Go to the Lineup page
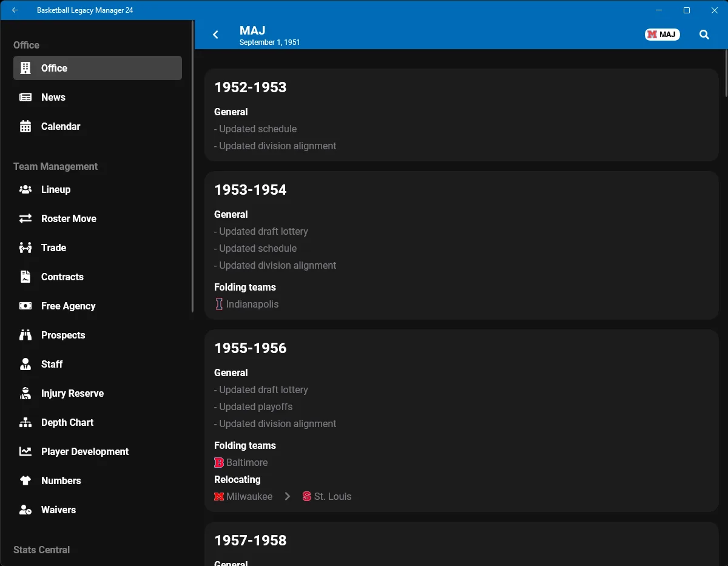This screenshot has height=566, width=728. 98,189
